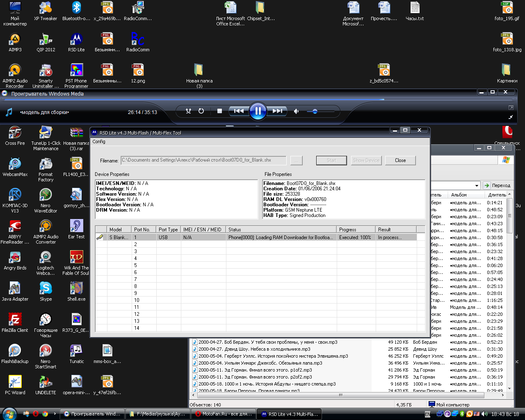Switch to Media Player taskbar button
Image resolution: width=525 pixels, height=420 pixels.
pyautogui.click(x=92, y=414)
